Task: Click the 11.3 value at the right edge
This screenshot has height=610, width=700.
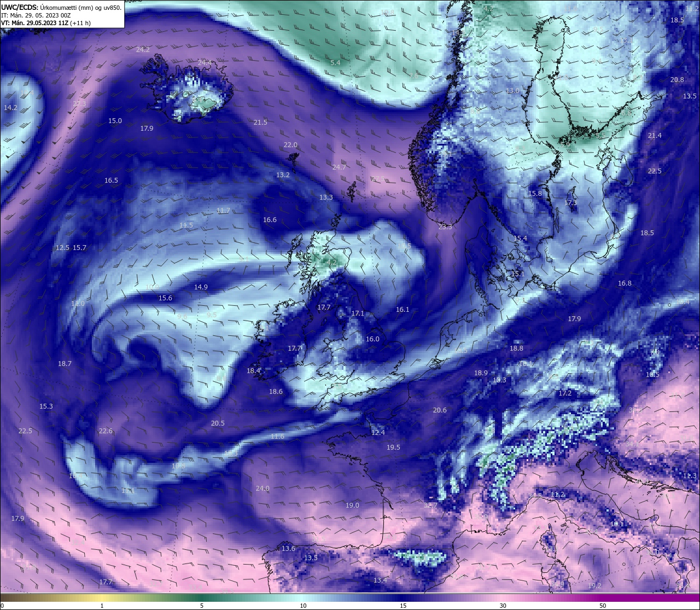Action: coord(690,476)
